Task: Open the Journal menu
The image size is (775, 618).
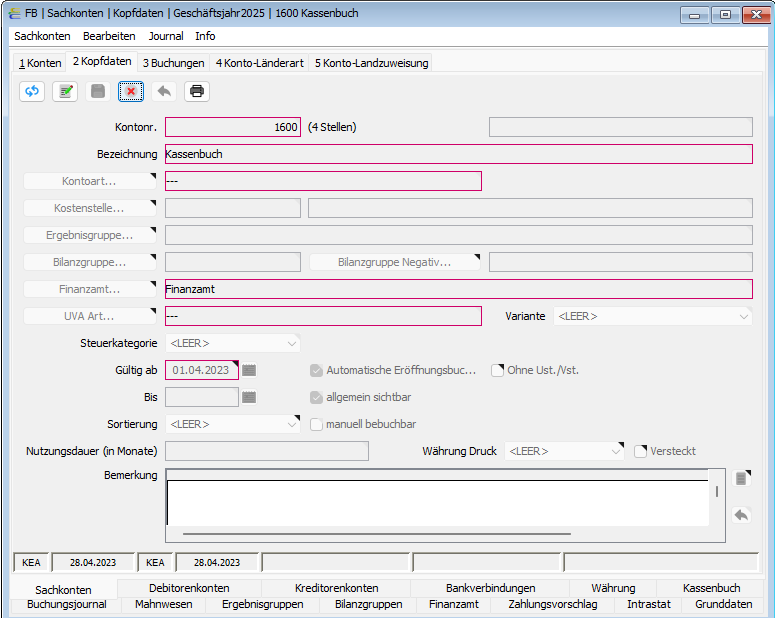Action: point(166,36)
